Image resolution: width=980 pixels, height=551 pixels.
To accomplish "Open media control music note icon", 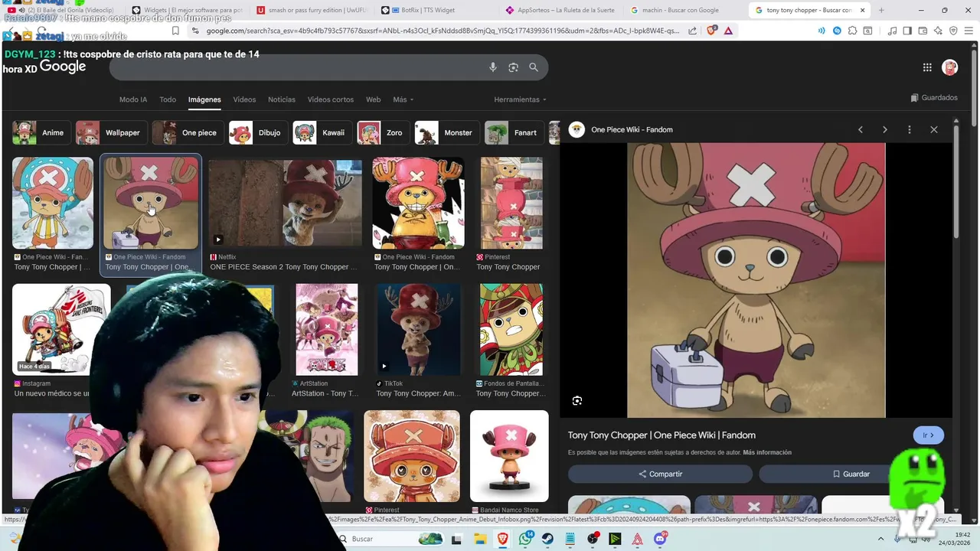I will [x=892, y=31].
